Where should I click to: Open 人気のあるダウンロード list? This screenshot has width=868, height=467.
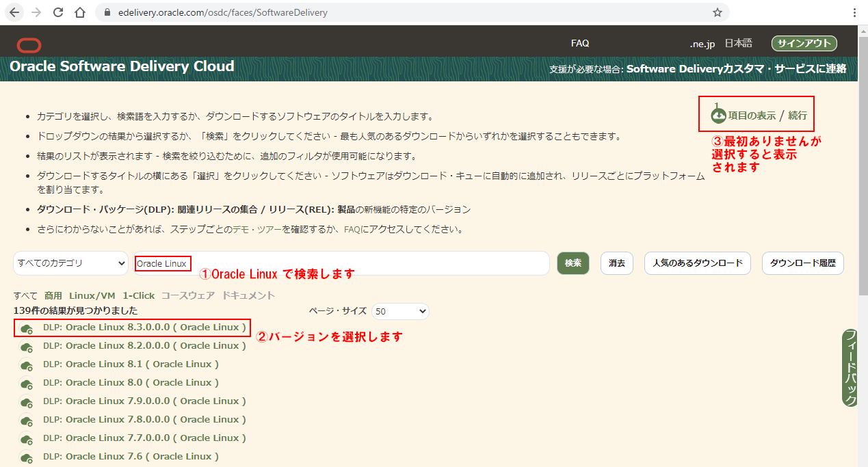pyautogui.click(x=697, y=263)
